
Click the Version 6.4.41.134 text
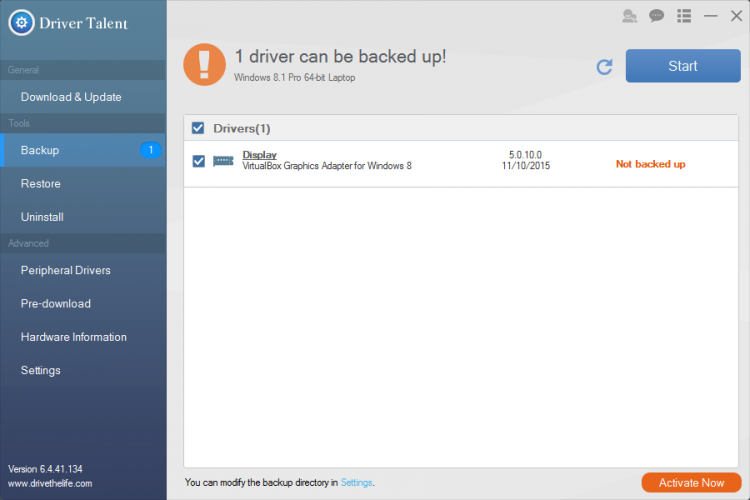[45, 469]
